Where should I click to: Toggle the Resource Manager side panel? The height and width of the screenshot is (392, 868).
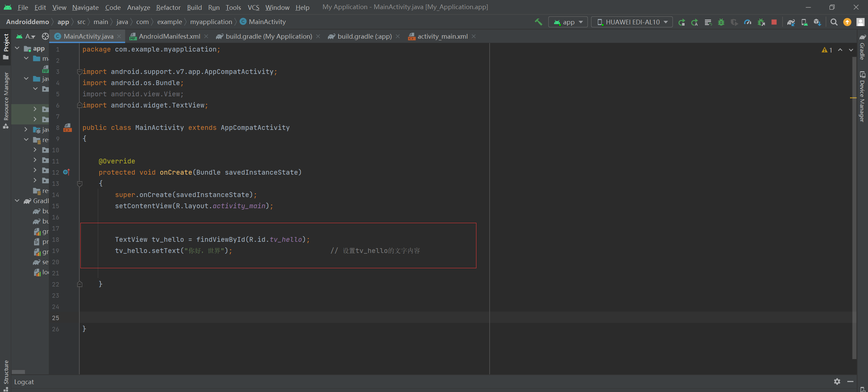[6, 97]
